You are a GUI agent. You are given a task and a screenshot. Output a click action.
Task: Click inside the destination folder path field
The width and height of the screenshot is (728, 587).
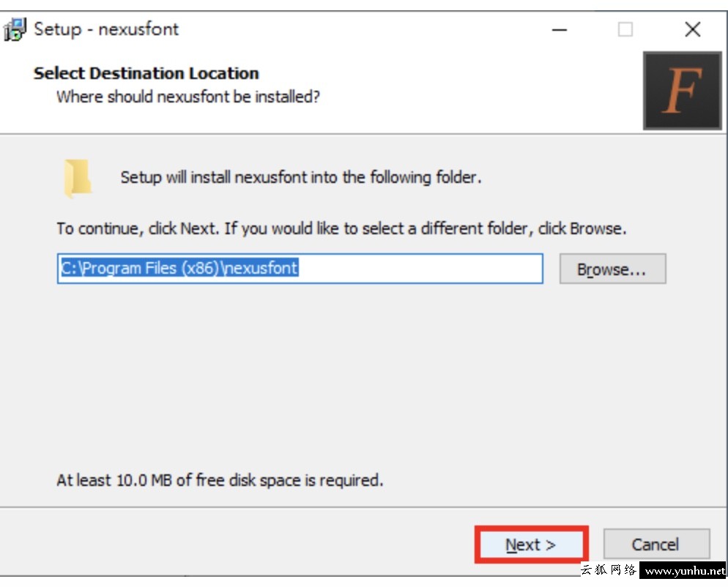pyautogui.click(x=300, y=268)
